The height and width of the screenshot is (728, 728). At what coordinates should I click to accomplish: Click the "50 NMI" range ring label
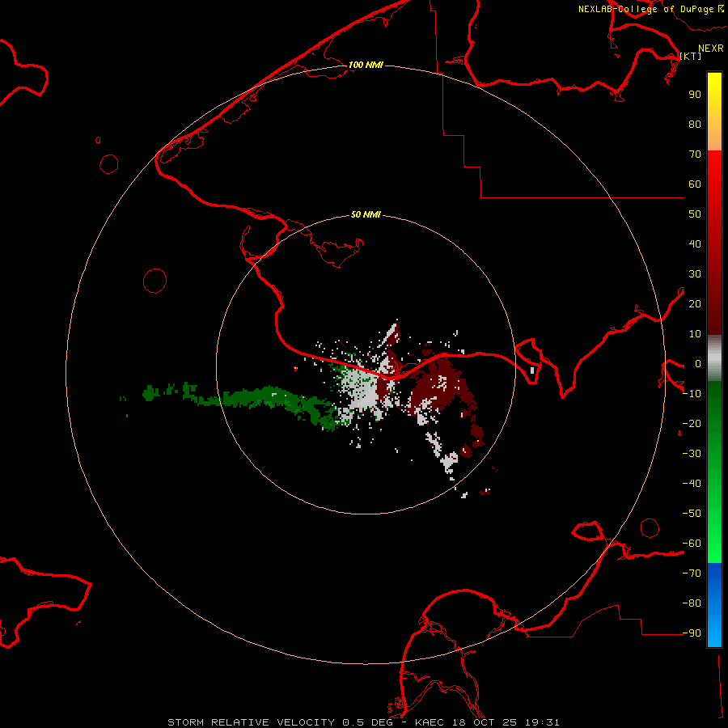pyautogui.click(x=366, y=214)
